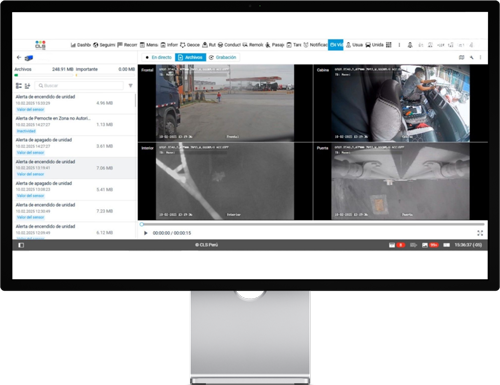Open the Usuarios menu tab
This screenshot has width=500, height=385.
354,45
